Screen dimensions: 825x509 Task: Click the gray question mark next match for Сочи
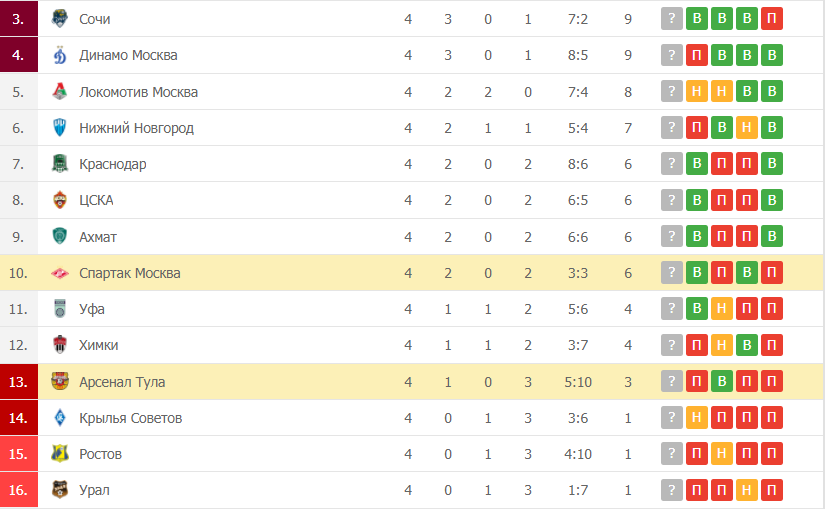[671, 19]
